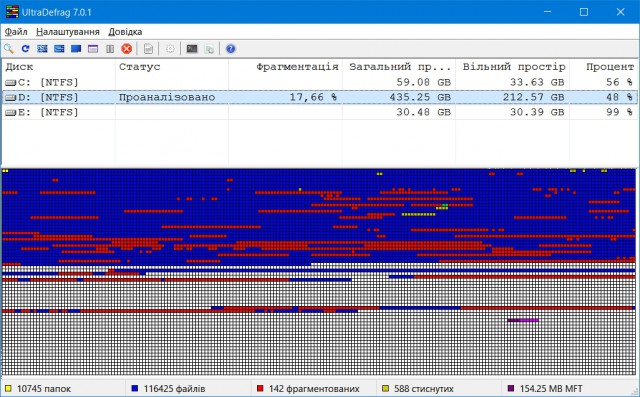640x397 pixels.
Task: Select the E: [NTFS] volume row
Action: 319,112
